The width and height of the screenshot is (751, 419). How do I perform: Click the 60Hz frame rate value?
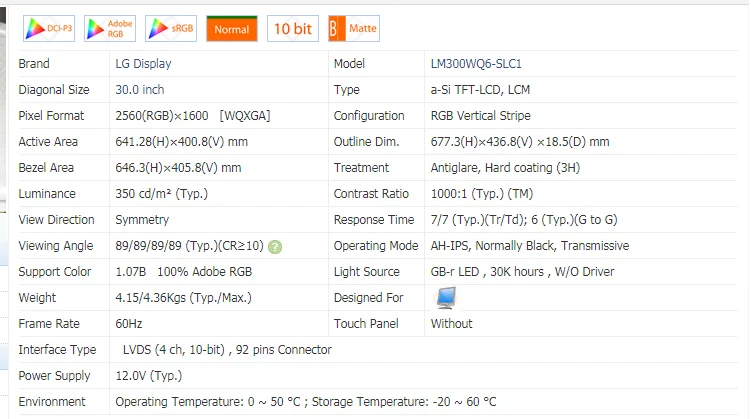coord(129,324)
